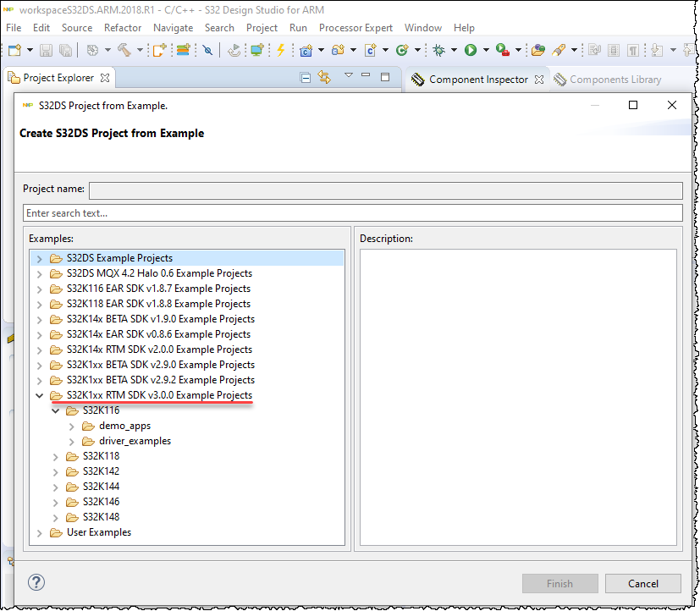The image size is (700, 611).
Task: Expand the User Examples node
Action: click(x=39, y=531)
